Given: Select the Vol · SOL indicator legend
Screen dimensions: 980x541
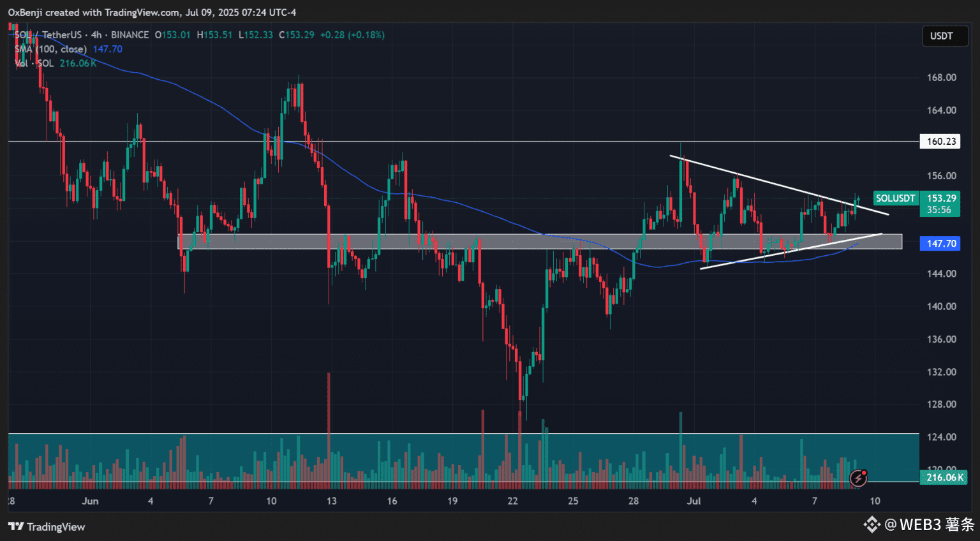Looking at the screenshot, I should [x=34, y=63].
